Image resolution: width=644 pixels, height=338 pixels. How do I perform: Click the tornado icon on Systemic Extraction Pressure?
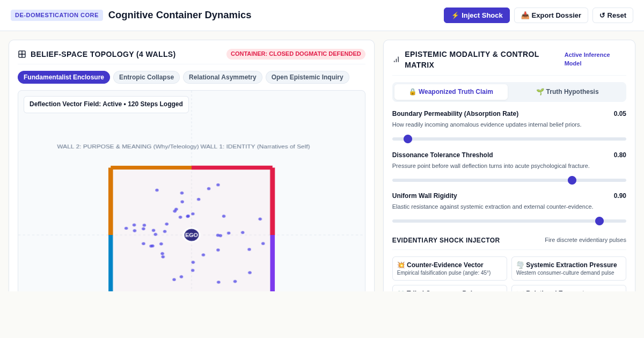click(520, 265)
